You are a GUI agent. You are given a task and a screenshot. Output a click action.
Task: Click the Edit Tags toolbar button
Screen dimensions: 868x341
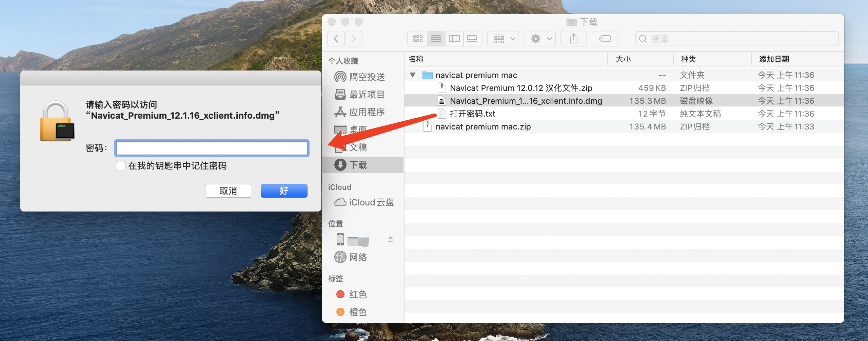click(x=605, y=39)
